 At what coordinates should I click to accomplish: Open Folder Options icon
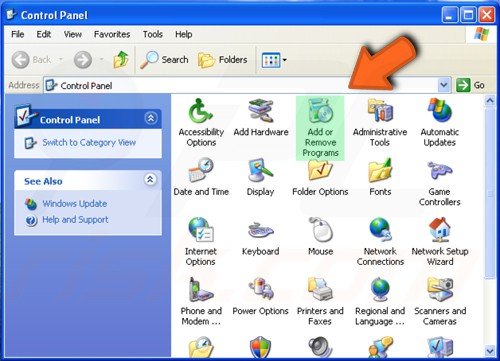pos(320,171)
